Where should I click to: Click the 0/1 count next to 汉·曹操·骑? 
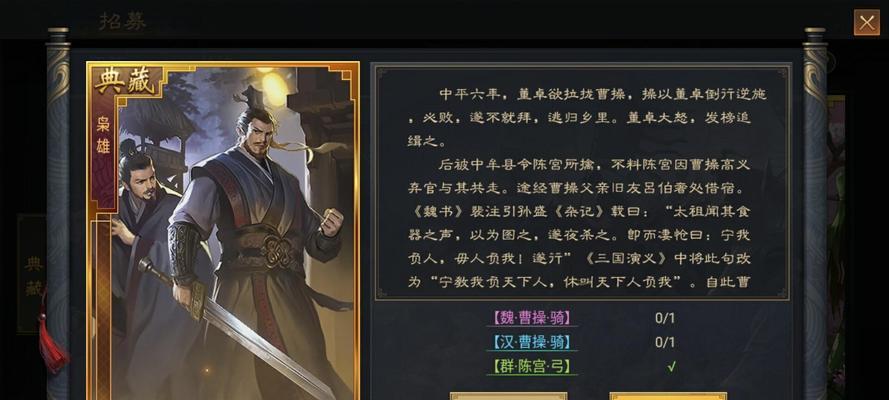pyautogui.click(x=665, y=342)
